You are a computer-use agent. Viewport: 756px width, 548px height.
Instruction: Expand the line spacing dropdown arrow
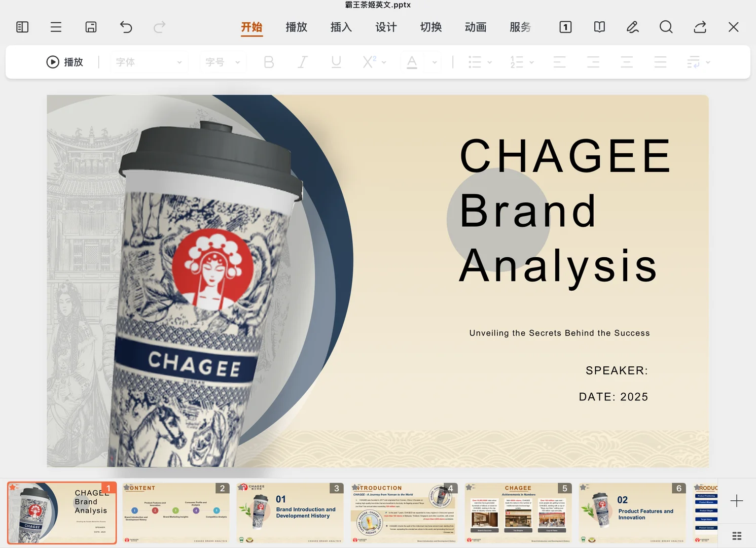click(x=708, y=62)
